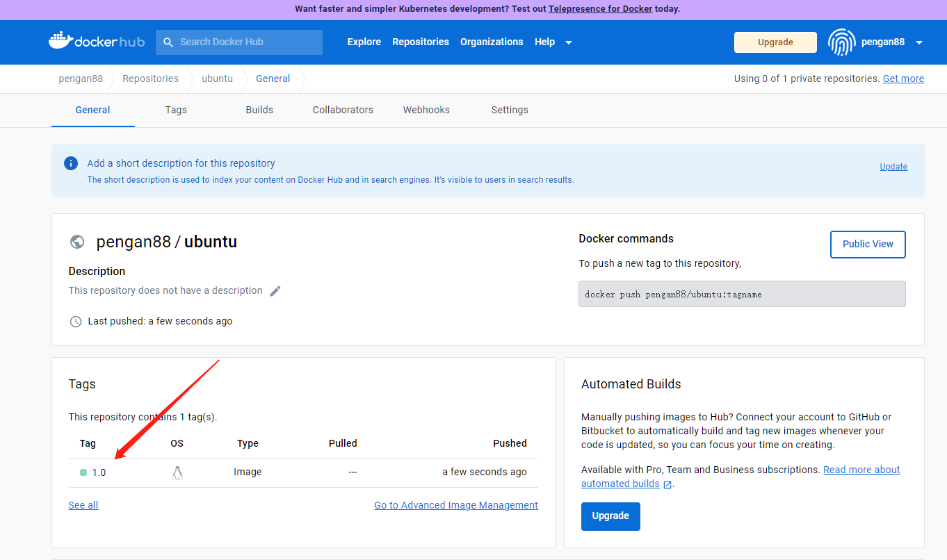Open the Help menu label

(x=544, y=42)
